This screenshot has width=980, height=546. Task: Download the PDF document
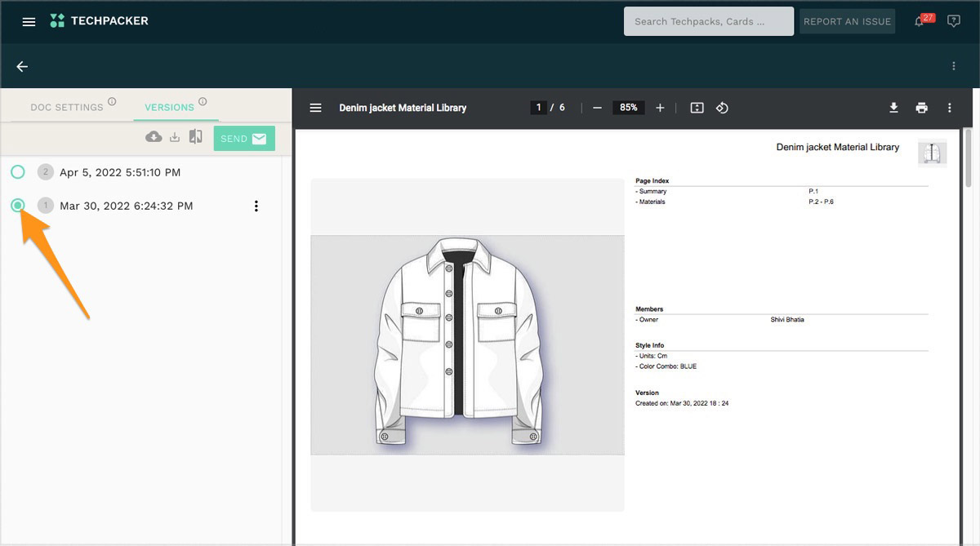(893, 108)
